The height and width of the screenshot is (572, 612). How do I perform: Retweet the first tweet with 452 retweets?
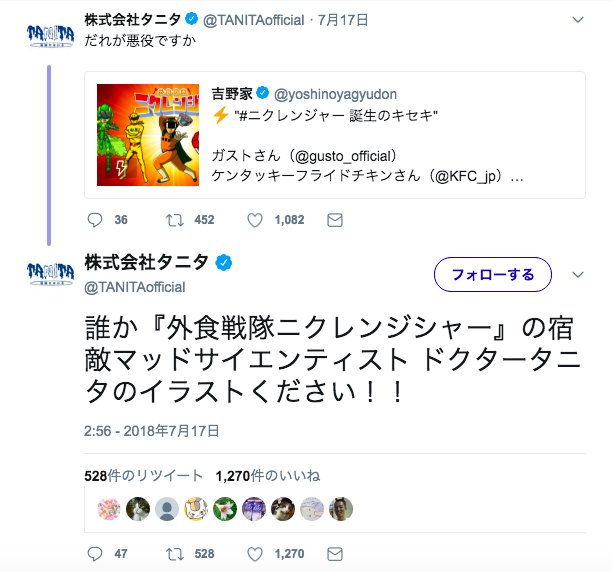tap(174, 220)
